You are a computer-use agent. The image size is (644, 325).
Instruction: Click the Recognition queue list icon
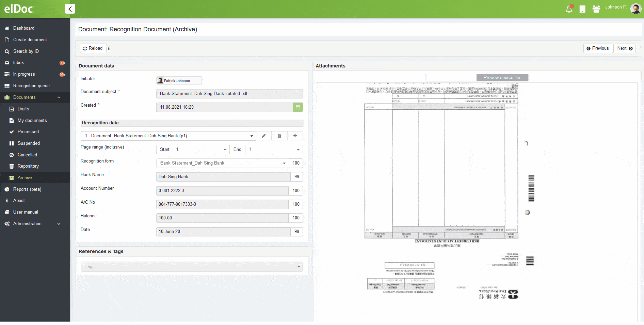[7, 86]
